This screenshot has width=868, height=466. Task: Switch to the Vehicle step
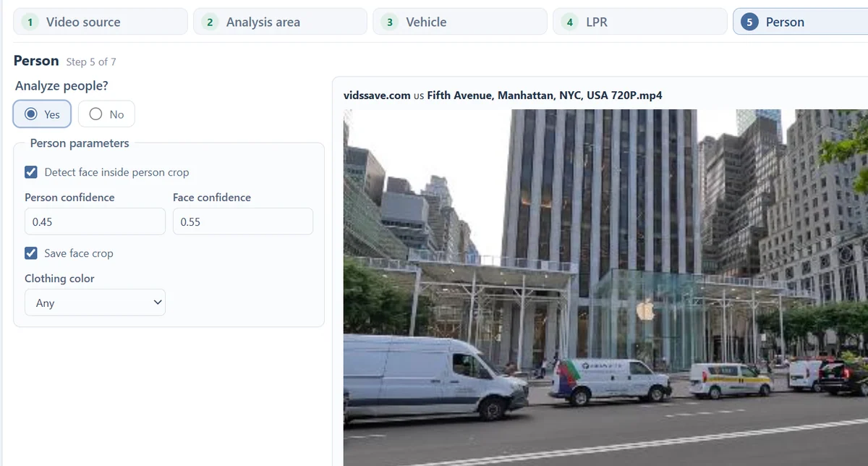click(460, 22)
